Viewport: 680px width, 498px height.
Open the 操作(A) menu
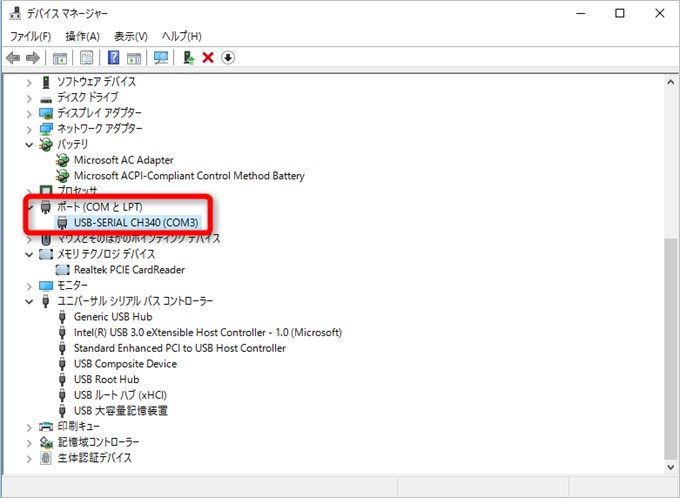82,37
